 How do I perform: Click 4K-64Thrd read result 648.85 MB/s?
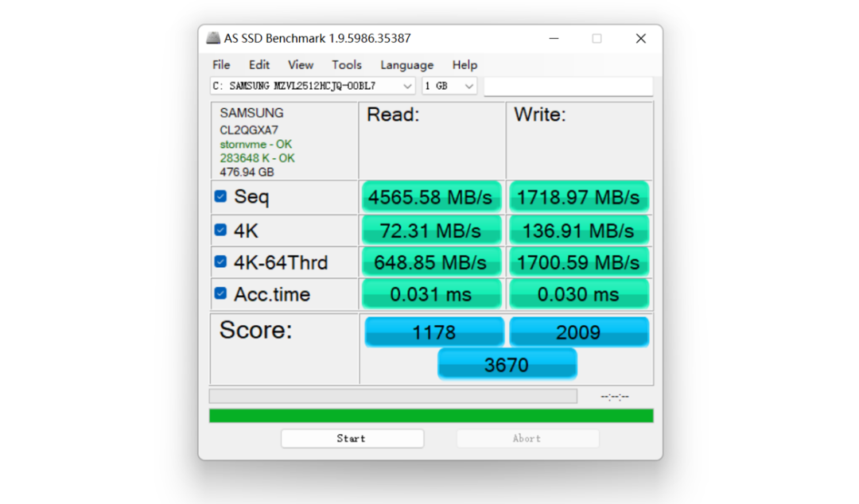(x=431, y=262)
